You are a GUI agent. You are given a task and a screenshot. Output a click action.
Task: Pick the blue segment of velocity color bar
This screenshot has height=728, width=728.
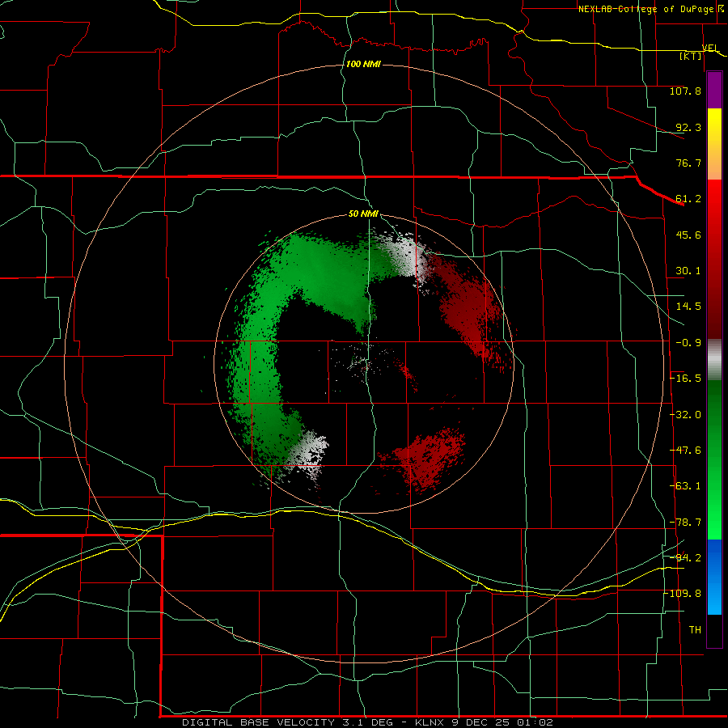pyautogui.click(x=714, y=577)
